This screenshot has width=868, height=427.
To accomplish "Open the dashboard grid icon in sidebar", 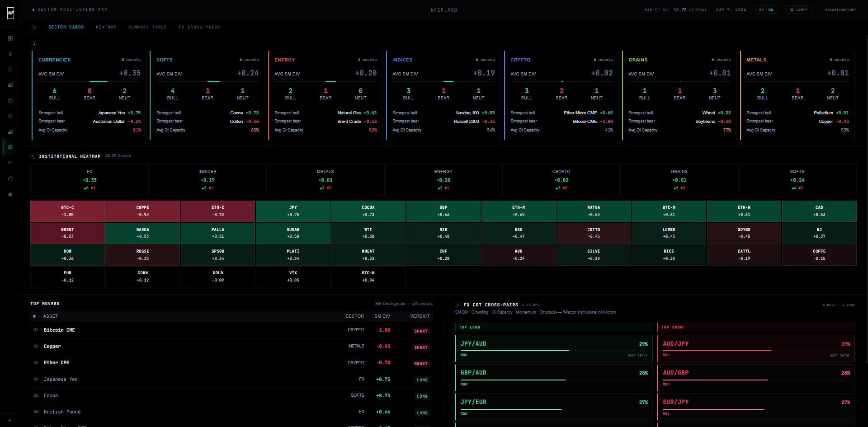I will pos(10,38).
